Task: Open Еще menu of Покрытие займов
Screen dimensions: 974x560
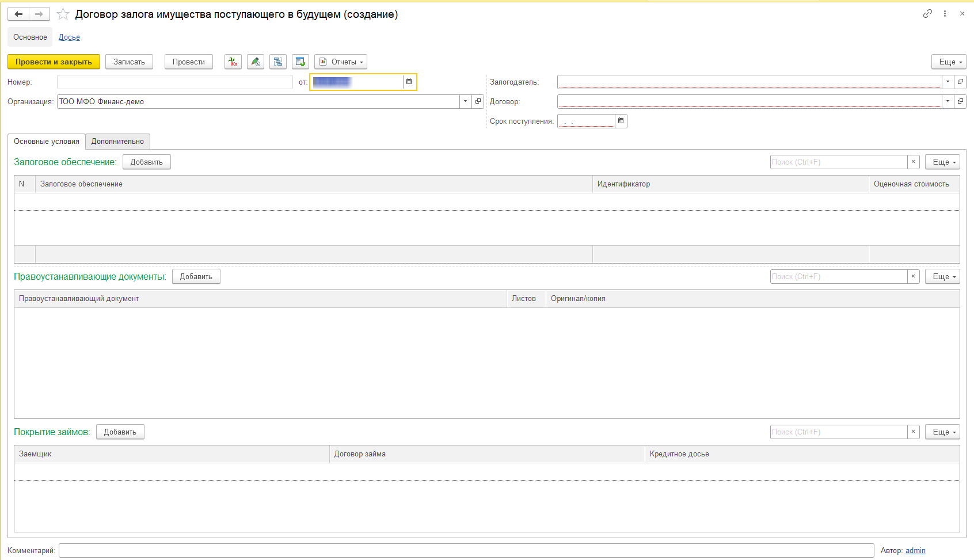Action: [x=943, y=432]
